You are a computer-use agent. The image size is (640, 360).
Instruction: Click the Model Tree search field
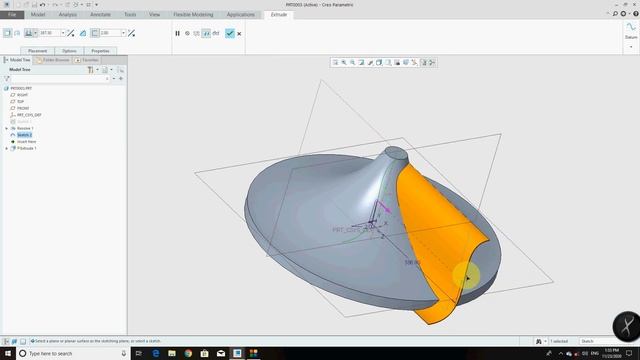tap(60, 78)
